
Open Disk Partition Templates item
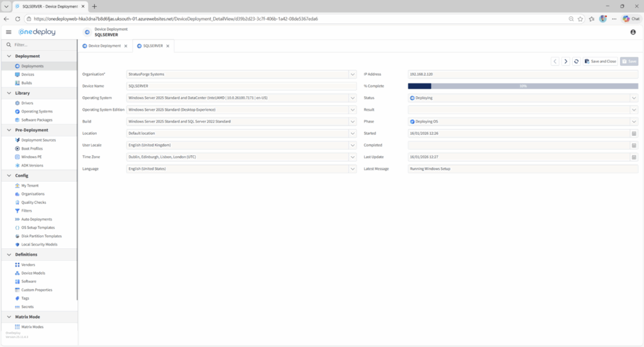(x=41, y=236)
